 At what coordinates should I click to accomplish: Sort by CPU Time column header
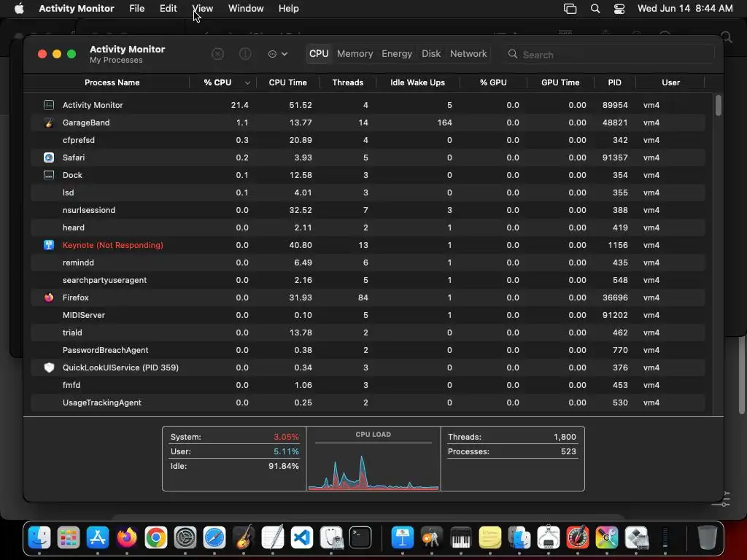click(287, 82)
